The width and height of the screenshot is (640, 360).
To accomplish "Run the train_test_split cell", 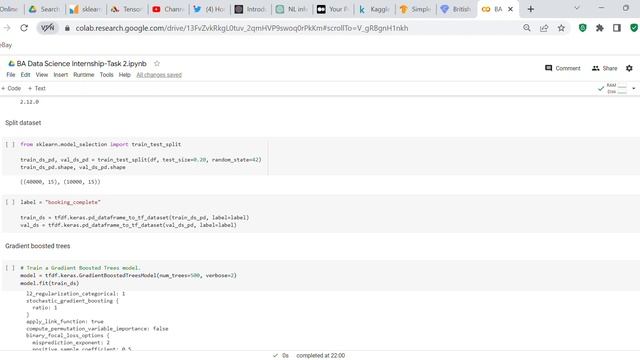I will [10, 144].
